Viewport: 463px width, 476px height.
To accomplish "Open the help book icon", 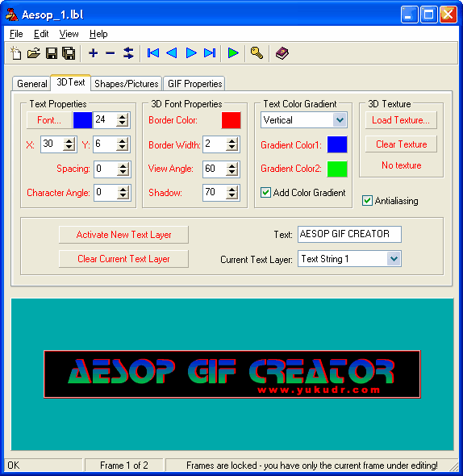I will pyautogui.click(x=282, y=53).
